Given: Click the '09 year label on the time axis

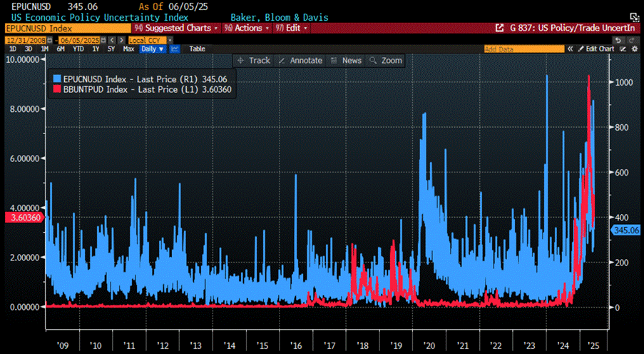Looking at the screenshot, I should coord(63,345).
